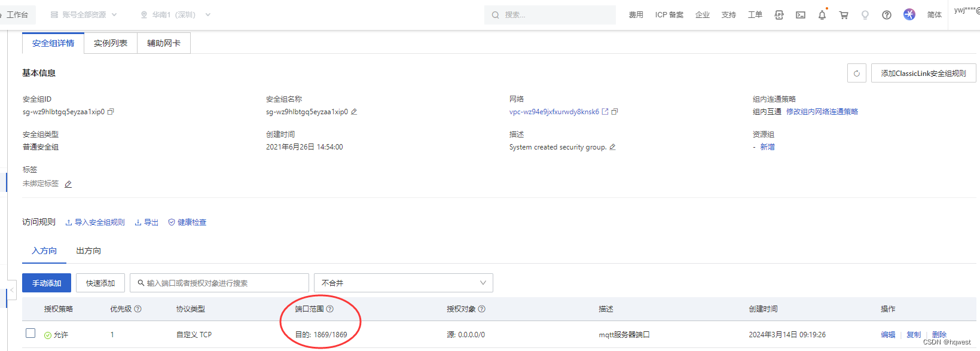Viewport: 980px width, 351px height.
Task: Edit the security group name pencil icon
Action: coord(354,112)
